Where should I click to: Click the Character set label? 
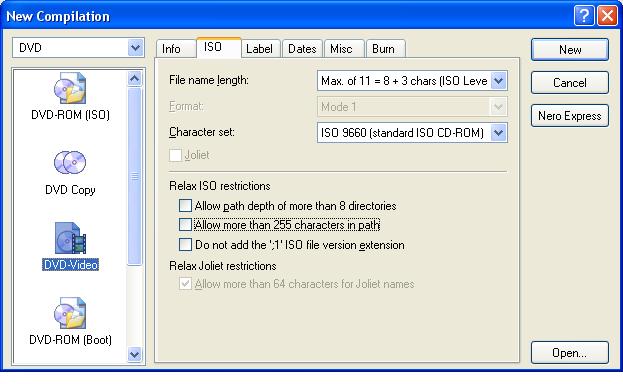(202, 132)
